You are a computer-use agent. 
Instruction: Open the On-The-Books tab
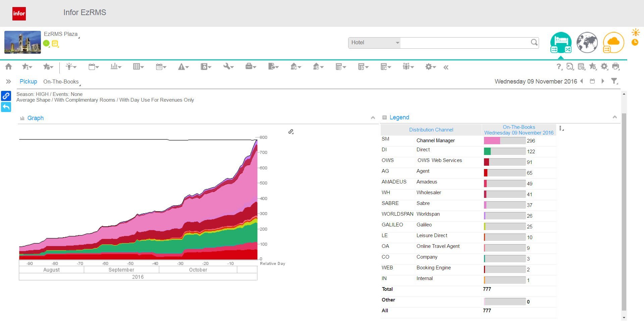click(x=61, y=82)
